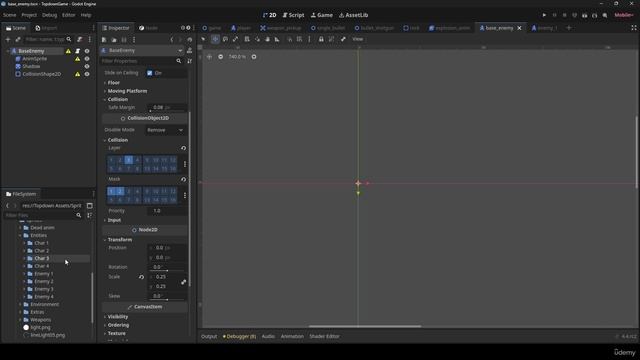Click the instantiate child scene link icon
This screenshot has width=640, height=360.
pyautogui.click(x=18, y=39)
